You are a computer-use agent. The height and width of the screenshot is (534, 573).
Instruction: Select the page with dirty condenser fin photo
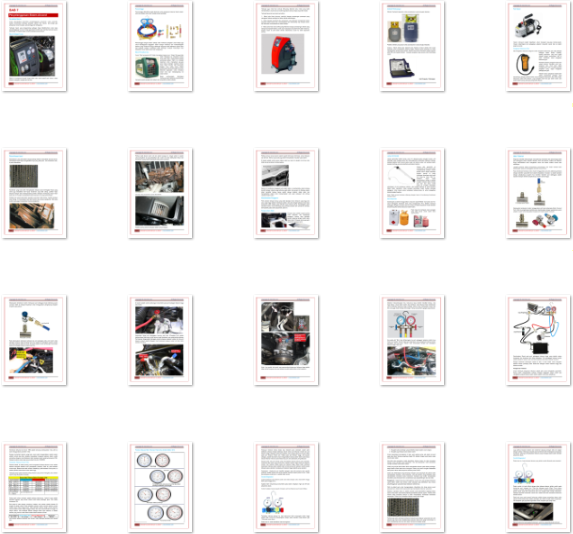point(34,193)
